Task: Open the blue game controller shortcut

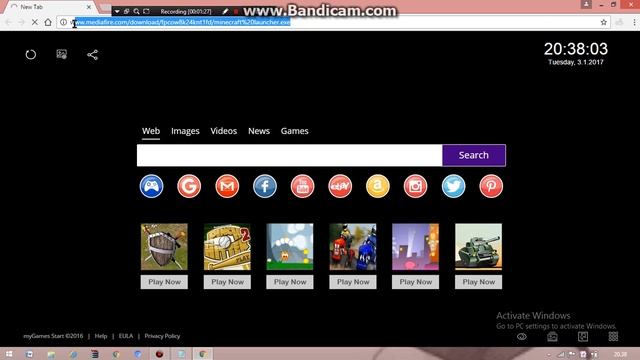Action: (151, 186)
